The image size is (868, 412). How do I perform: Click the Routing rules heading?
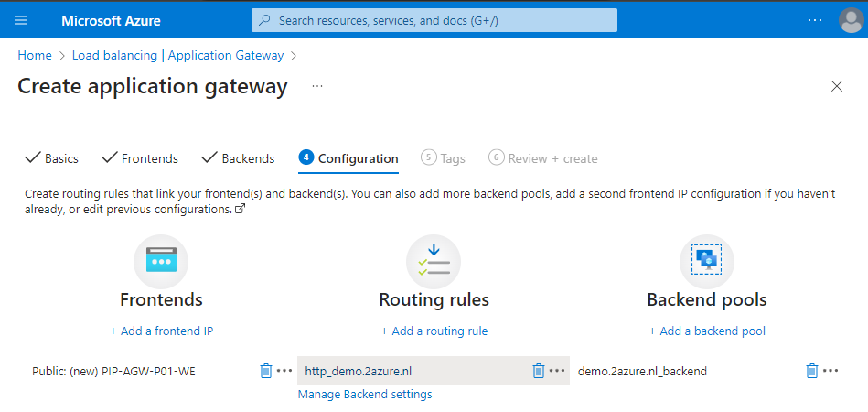(x=434, y=300)
